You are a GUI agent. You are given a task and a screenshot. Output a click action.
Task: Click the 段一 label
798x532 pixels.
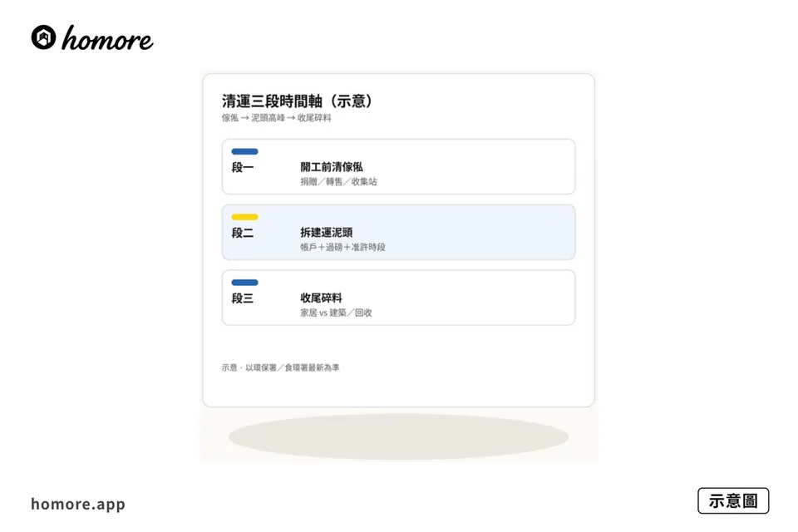(x=242, y=167)
